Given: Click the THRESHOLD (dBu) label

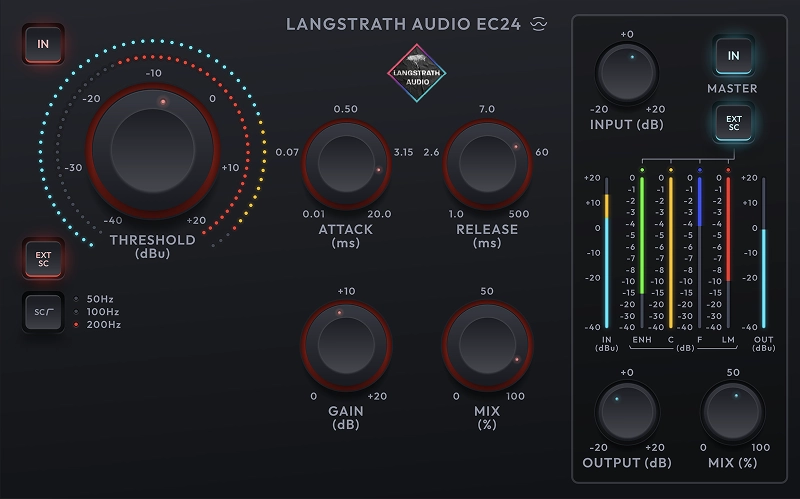Looking at the screenshot, I should 153,246.
